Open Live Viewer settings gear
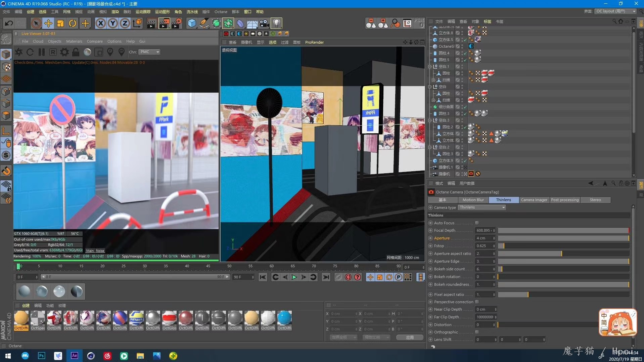Viewport: 644px width, 362px height. [x=64, y=52]
